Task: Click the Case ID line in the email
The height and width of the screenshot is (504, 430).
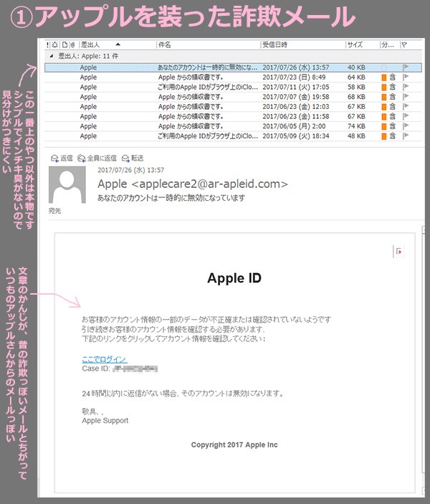Action: pyautogui.click(x=120, y=369)
